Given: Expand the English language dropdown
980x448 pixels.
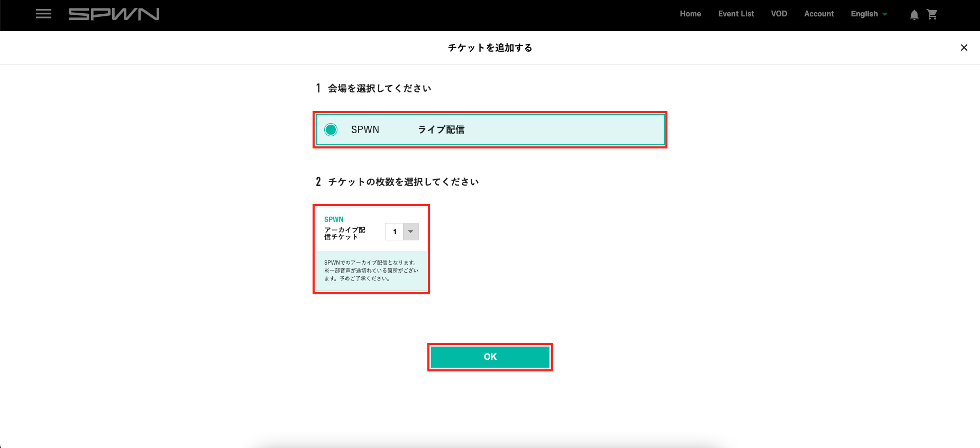Looking at the screenshot, I should click(869, 14).
